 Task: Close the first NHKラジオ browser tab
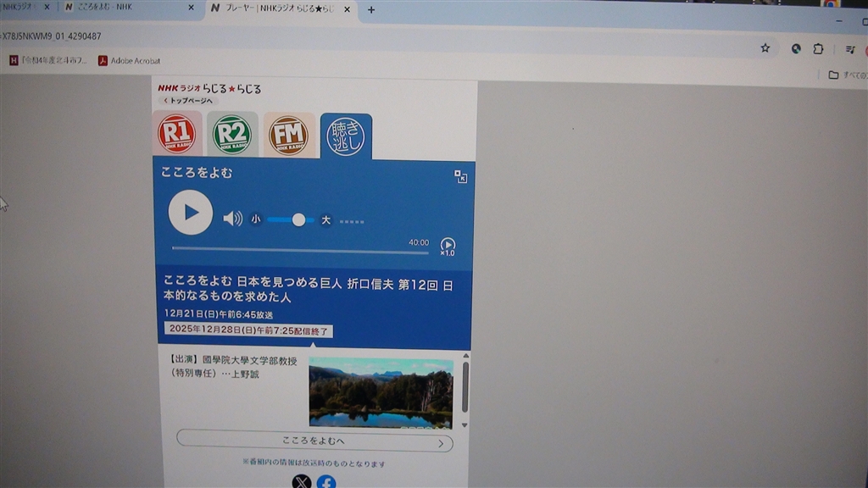click(47, 7)
